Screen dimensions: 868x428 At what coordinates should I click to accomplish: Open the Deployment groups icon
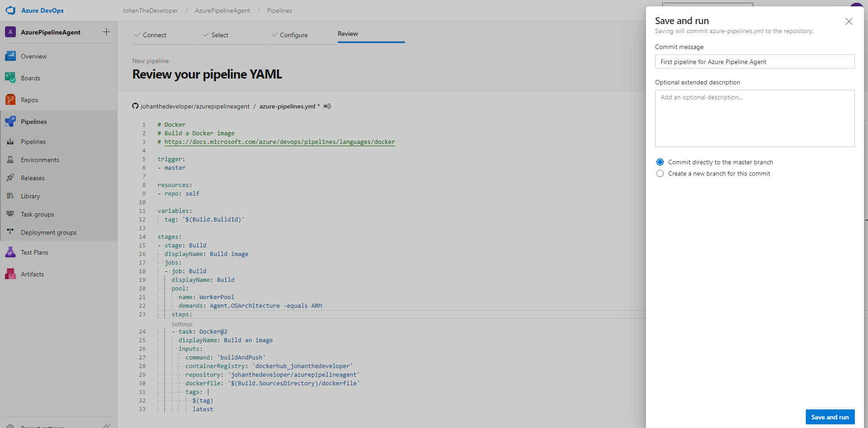tap(10, 232)
